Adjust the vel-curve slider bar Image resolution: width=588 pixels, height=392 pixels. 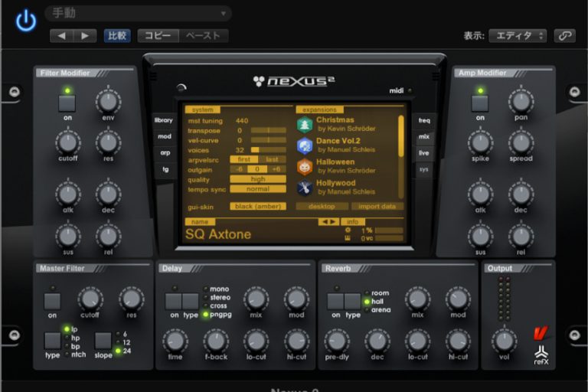(269, 140)
